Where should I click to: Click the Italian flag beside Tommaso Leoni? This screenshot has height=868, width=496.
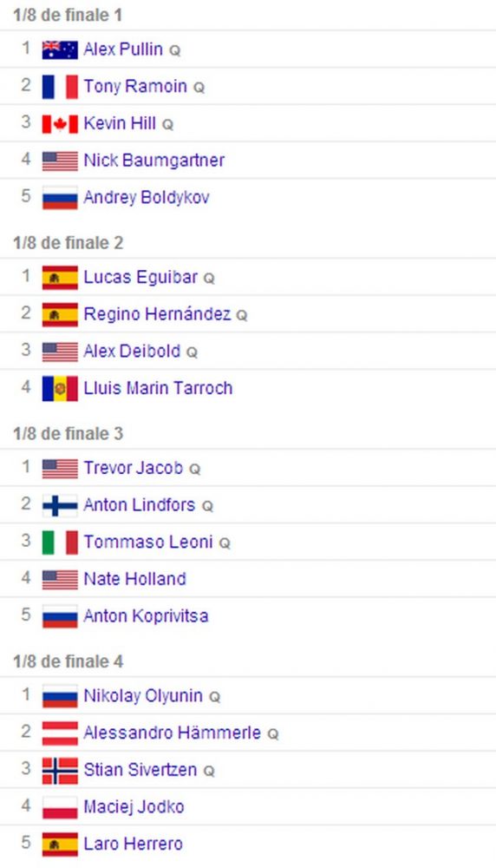click(x=60, y=542)
